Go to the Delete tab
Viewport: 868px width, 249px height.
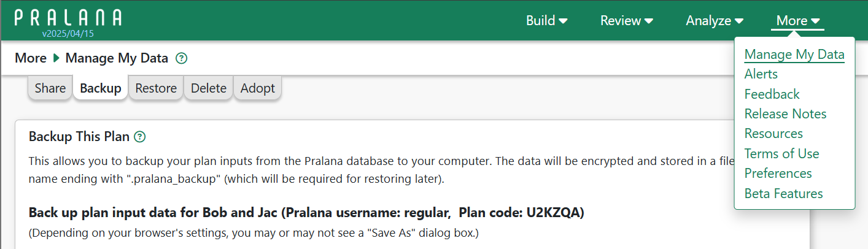[x=209, y=88]
